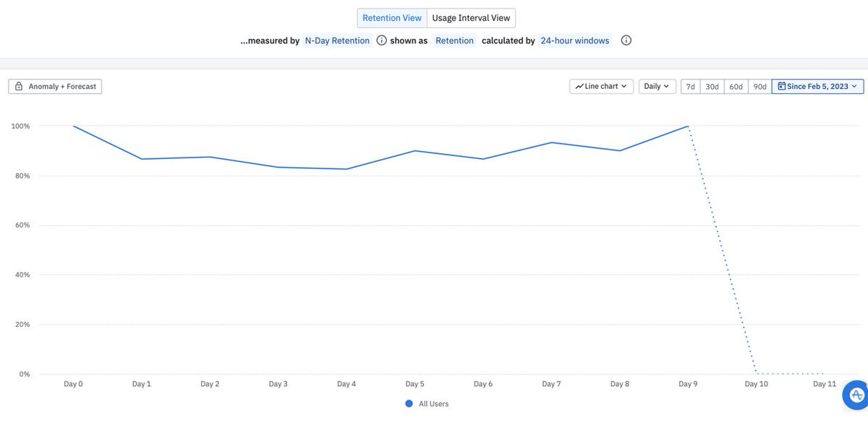Select the 60d date range
Screen dimensions: 868x422
pyautogui.click(x=736, y=86)
